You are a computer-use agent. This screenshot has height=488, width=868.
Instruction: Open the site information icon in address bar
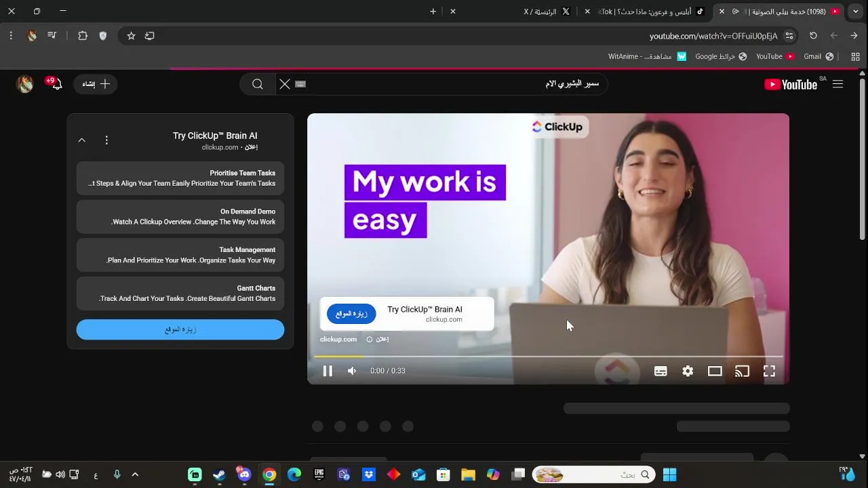click(789, 36)
